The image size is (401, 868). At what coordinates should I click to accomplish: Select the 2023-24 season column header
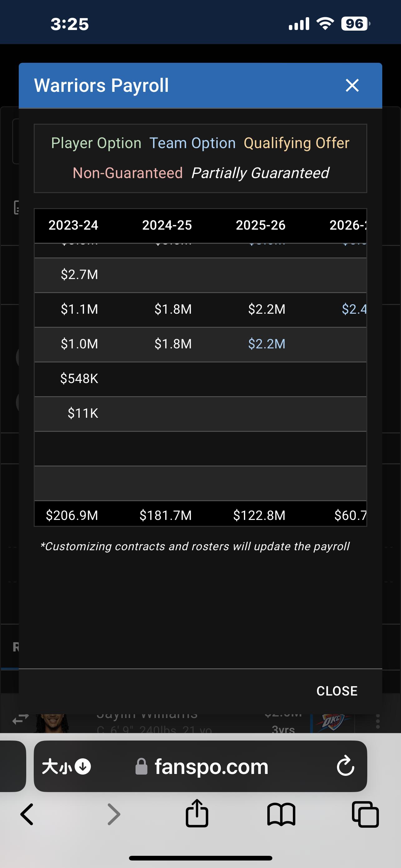[73, 225]
